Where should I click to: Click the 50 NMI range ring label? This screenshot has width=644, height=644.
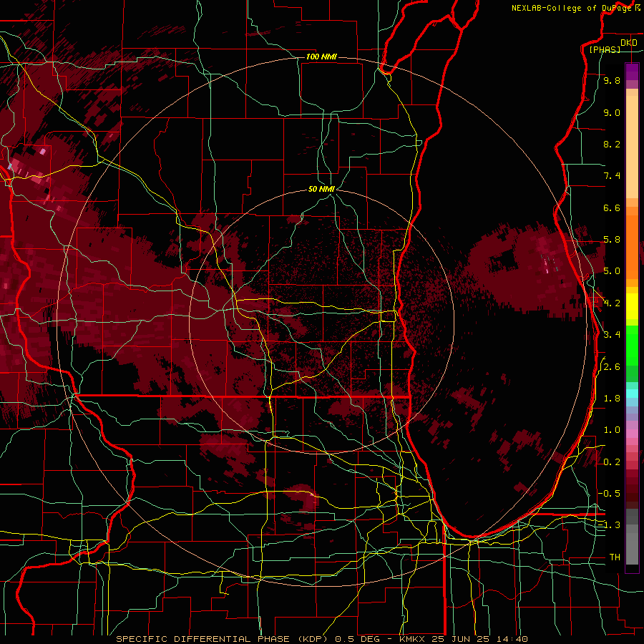[x=321, y=190]
